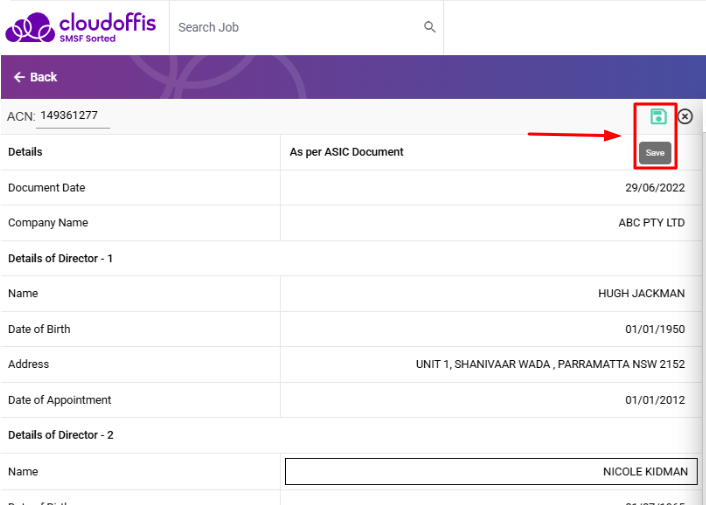Click the search magnifier icon

click(430, 27)
